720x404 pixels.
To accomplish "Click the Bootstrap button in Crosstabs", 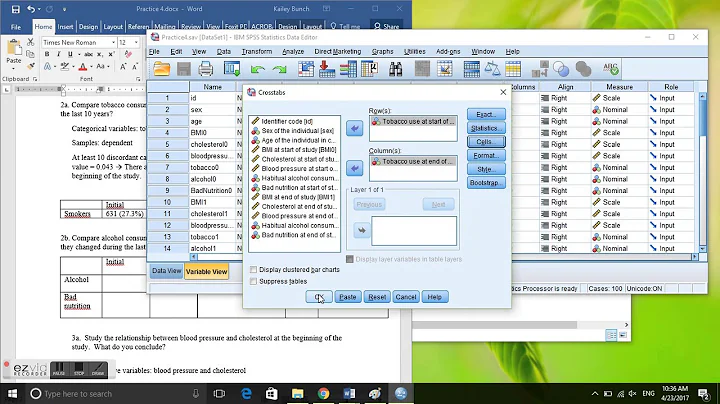I will coord(486,183).
